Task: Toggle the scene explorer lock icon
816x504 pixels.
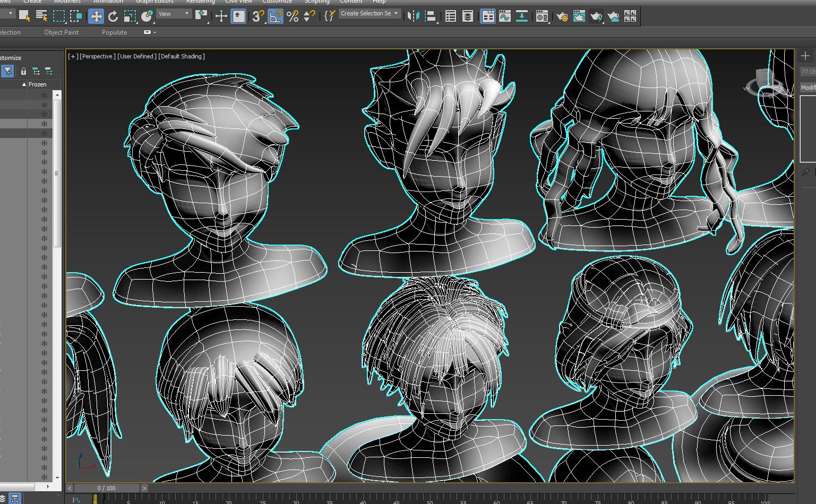Action: click(x=23, y=71)
